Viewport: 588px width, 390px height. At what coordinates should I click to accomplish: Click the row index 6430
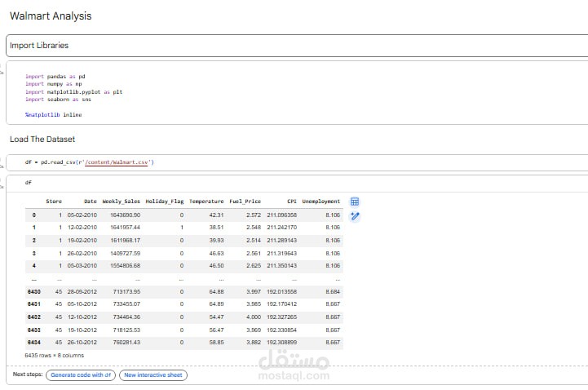click(33, 292)
